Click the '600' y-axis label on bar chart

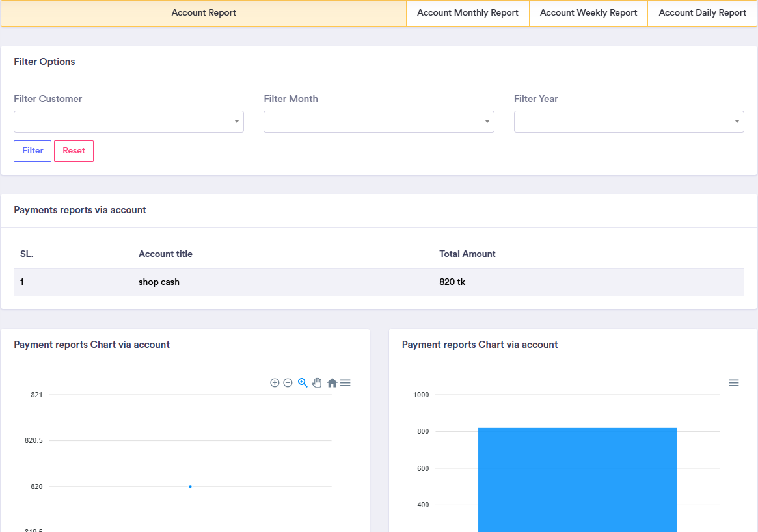point(423,468)
